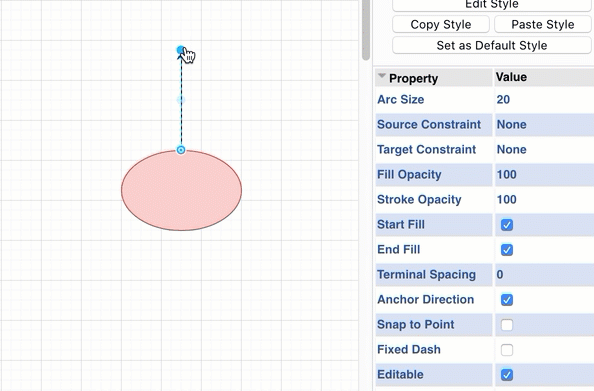Edit the Fill Opacity value 100
This screenshot has height=391, width=594.
pyautogui.click(x=506, y=175)
